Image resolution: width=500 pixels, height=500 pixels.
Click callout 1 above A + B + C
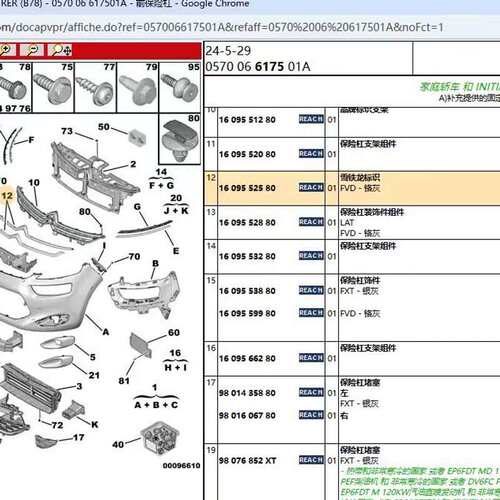(155, 387)
